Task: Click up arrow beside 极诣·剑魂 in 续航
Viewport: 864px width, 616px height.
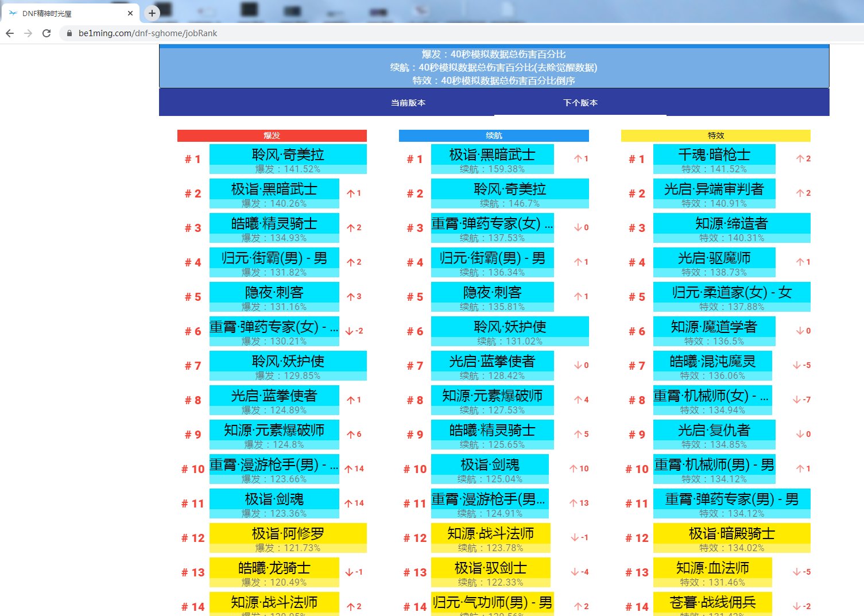Action: pos(573,469)
